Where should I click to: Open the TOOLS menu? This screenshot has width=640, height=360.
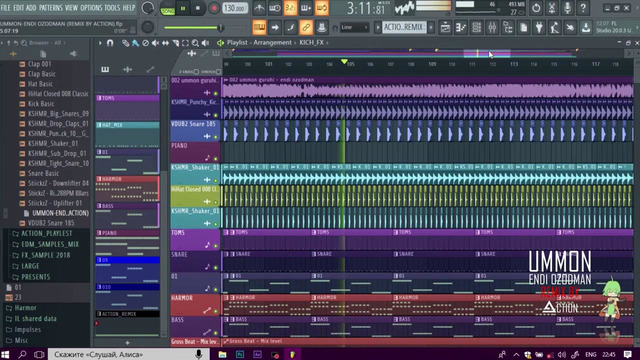click(x=112, y=8)
